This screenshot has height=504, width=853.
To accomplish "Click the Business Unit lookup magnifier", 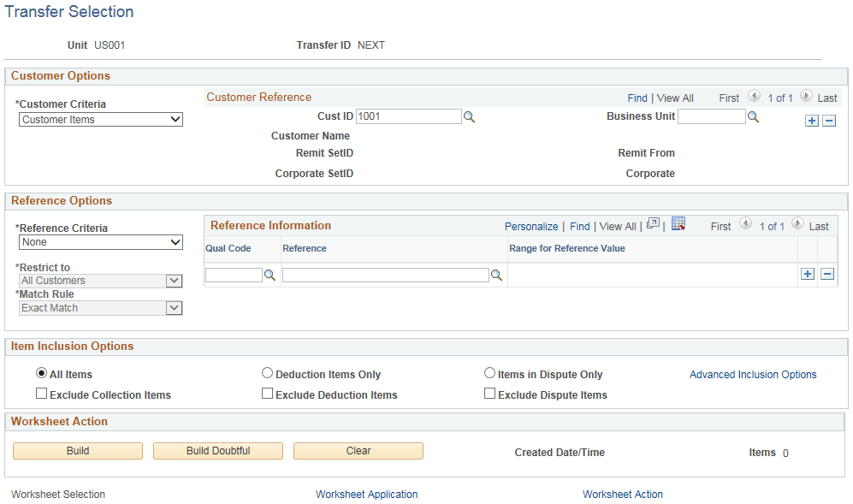I will (753, 116).
